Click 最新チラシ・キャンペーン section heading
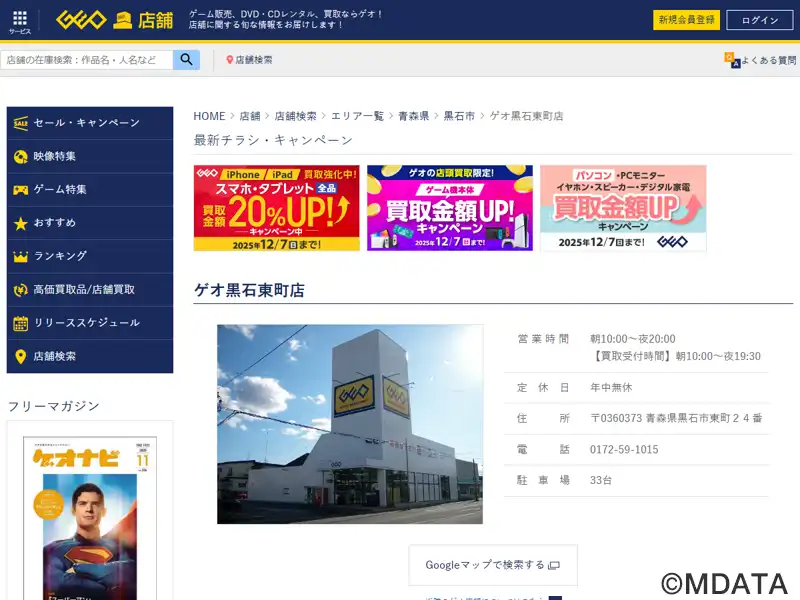 pos(273,140)
